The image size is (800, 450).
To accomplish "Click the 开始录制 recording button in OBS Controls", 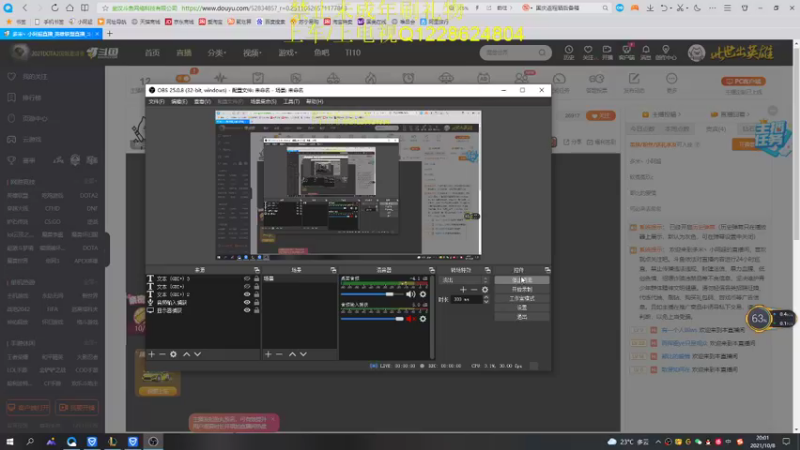I will (522, 289).
